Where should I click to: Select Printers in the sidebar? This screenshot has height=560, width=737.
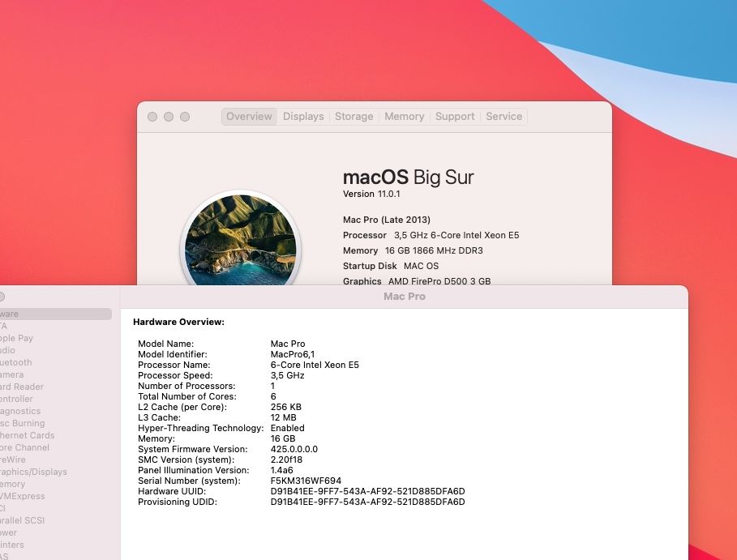11,545
